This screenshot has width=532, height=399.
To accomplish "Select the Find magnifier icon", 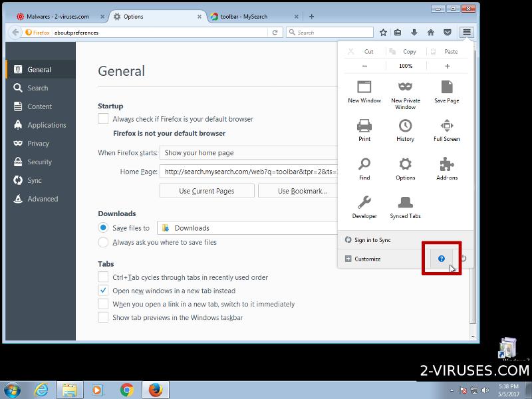I will pos(364,169).
